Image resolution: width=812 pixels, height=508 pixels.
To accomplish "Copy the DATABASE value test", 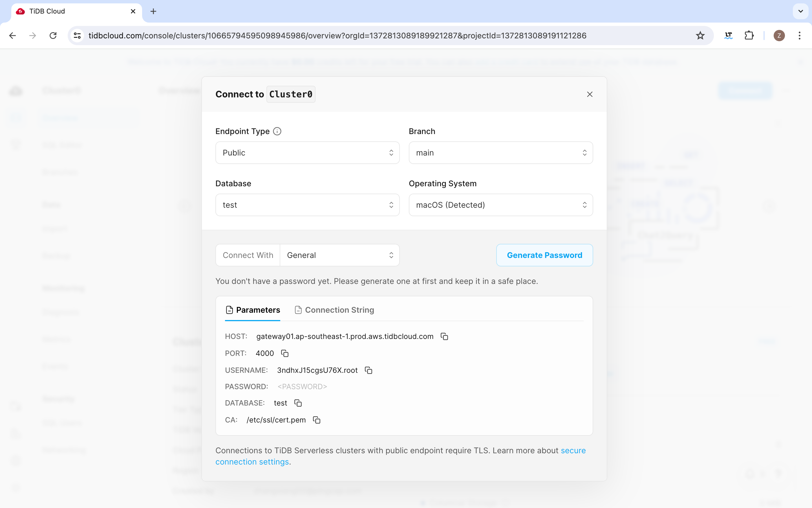I will pos(298,403).
